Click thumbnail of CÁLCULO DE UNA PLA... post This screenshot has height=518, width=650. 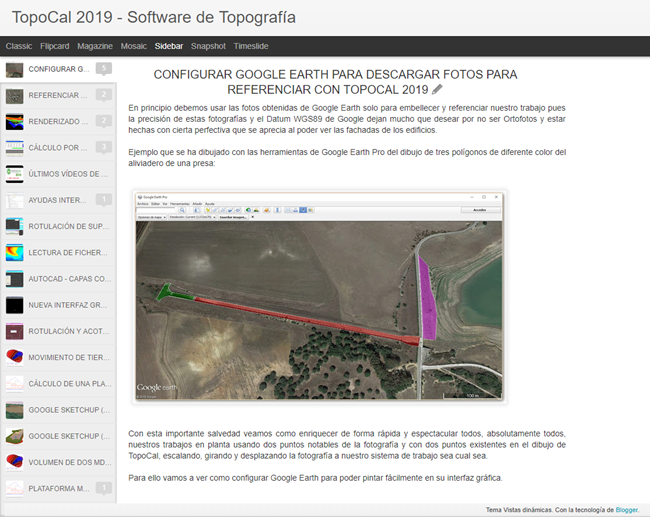15,384
